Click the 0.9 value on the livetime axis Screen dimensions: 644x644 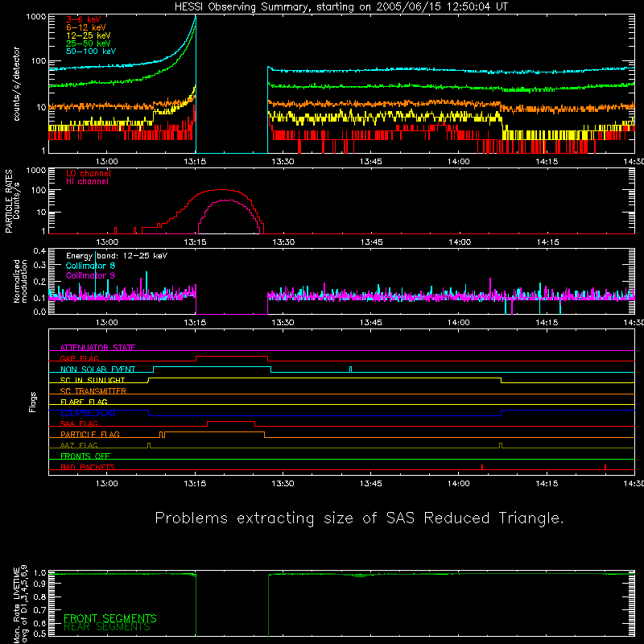click(x=39, y=583)
